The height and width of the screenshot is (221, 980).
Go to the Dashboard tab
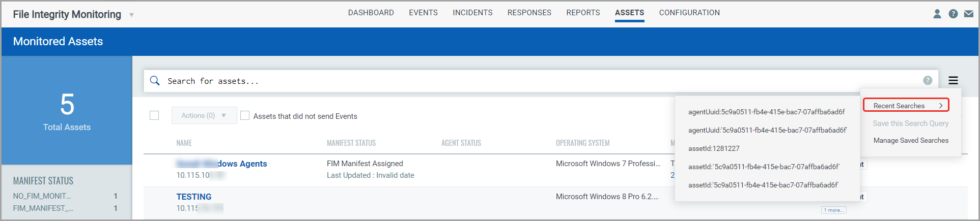click(x=371, y=13)
